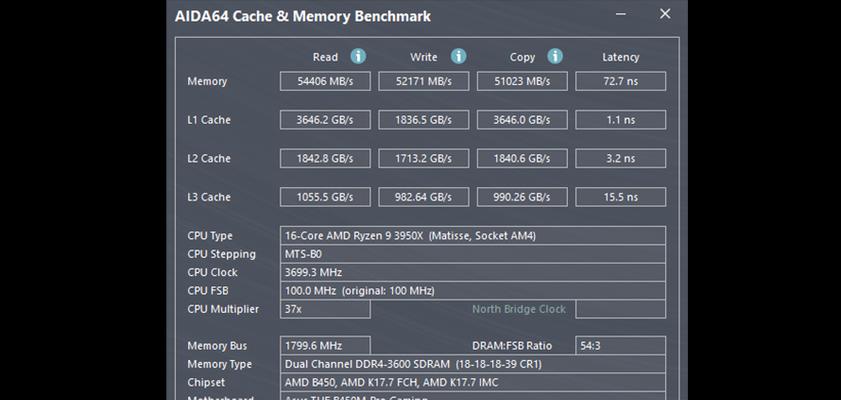Close the AIDA64 benchmark window

click(665, 14)
